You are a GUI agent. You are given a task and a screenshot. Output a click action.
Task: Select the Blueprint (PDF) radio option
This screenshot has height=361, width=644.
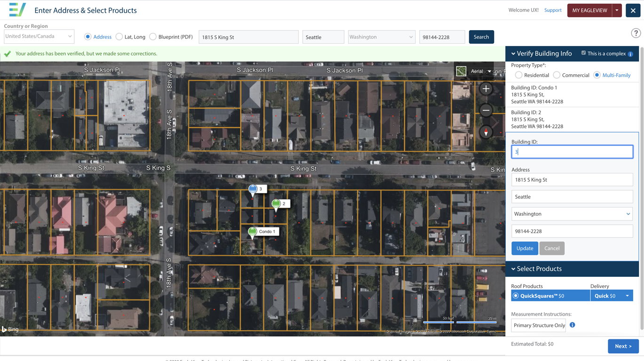pyautogui.click(x=153, y=37)
